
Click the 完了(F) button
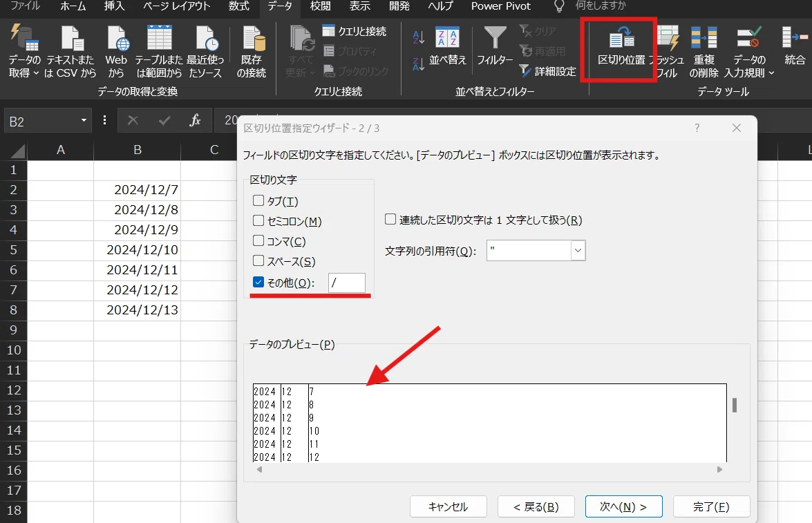(711, 506)
